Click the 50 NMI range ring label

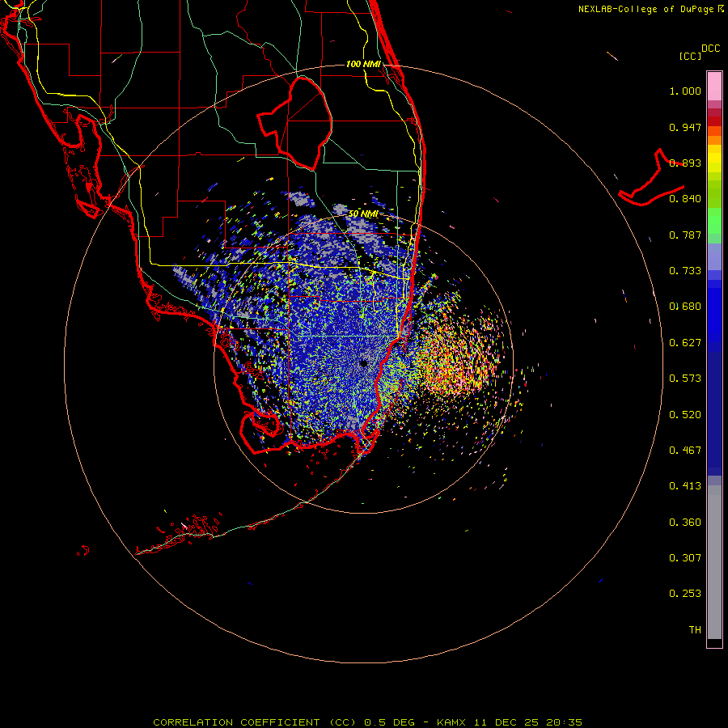point(363,214)
